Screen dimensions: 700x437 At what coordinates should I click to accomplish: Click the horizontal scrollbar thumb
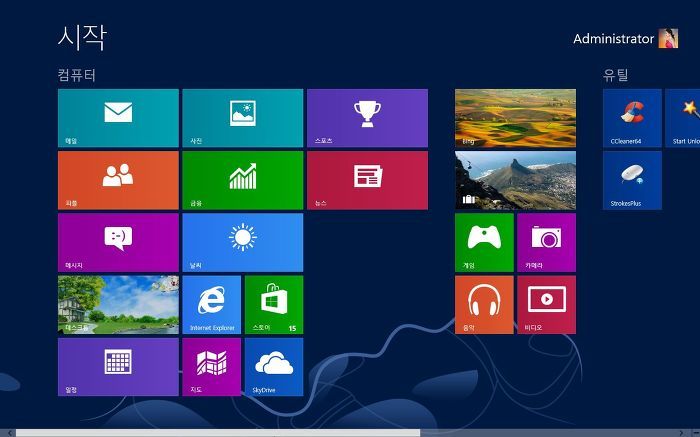click(218, 433)
